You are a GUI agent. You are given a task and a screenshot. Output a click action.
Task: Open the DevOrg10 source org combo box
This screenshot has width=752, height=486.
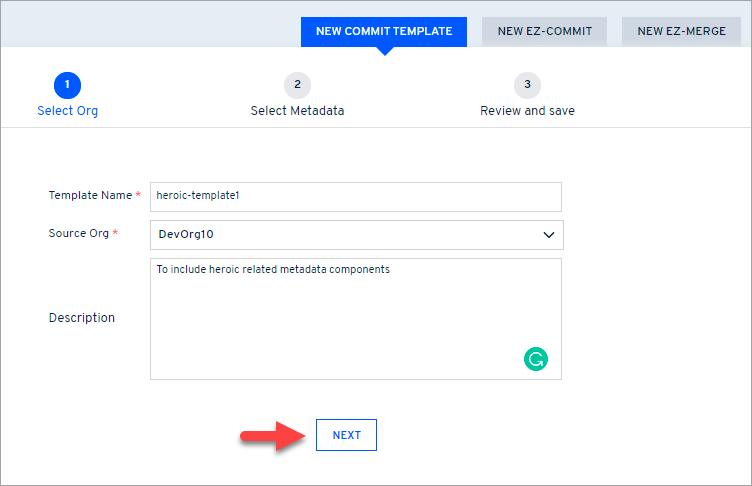340,235
